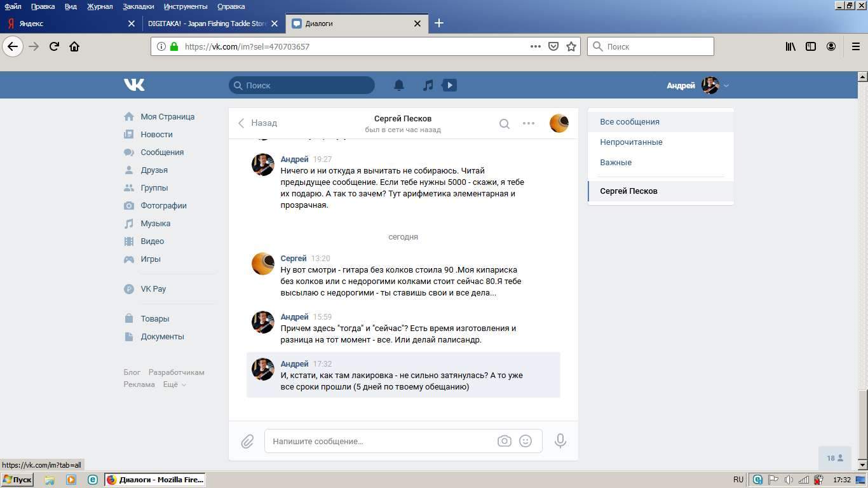Attach a photo with the camera icon
Image resolution: width=868 pixels, height=488 pixels.
505,441
